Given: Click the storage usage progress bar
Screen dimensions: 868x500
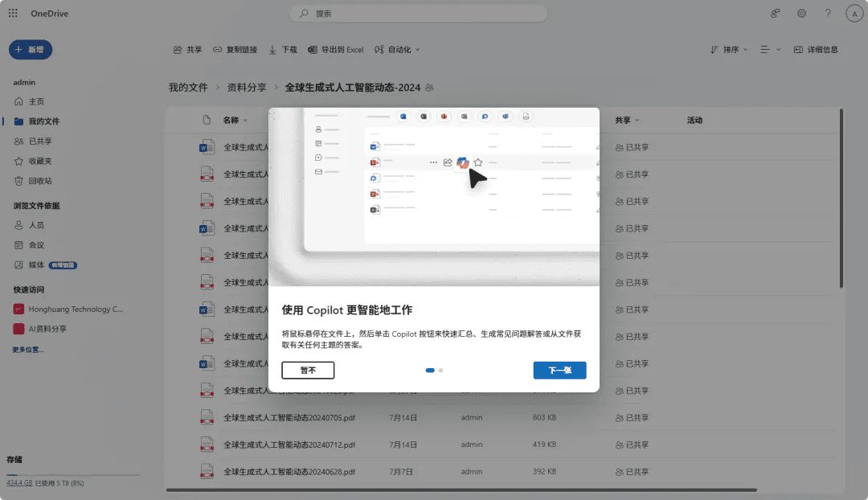Looking at the screenshot, I should pyautogui.click(x=72, y=475).
